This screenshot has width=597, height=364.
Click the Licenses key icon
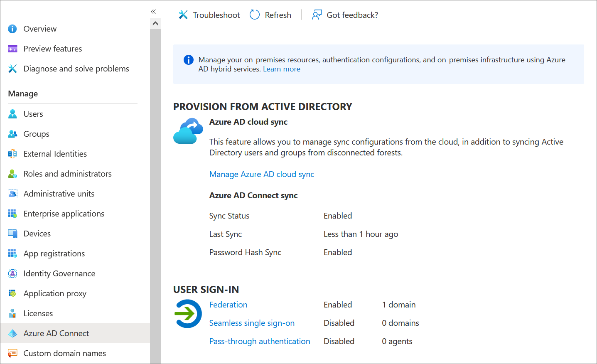point(12,313)
